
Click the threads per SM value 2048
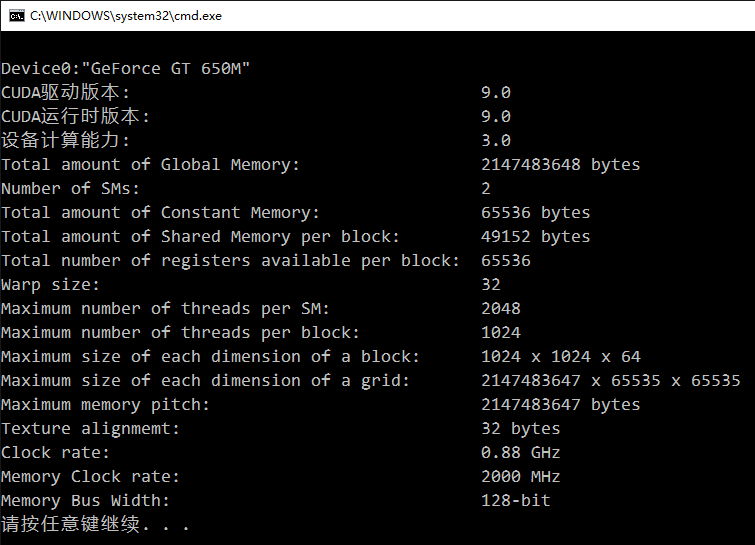tap(501, 308)
